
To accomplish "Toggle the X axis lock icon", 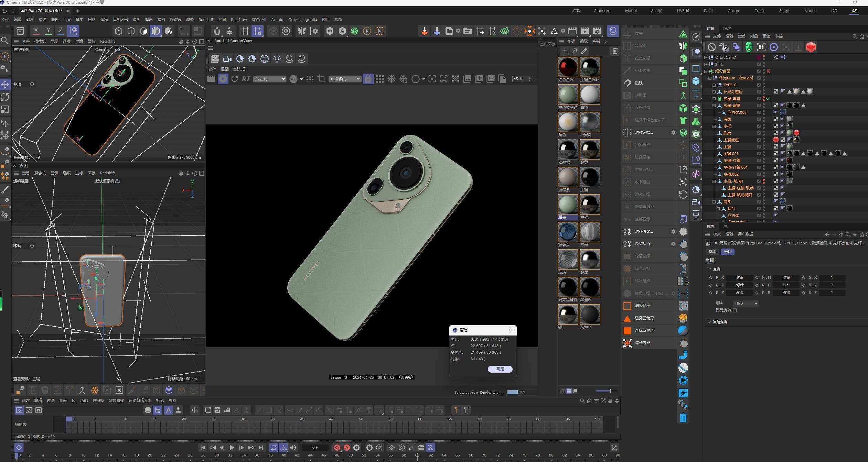I will click(36, 31).
